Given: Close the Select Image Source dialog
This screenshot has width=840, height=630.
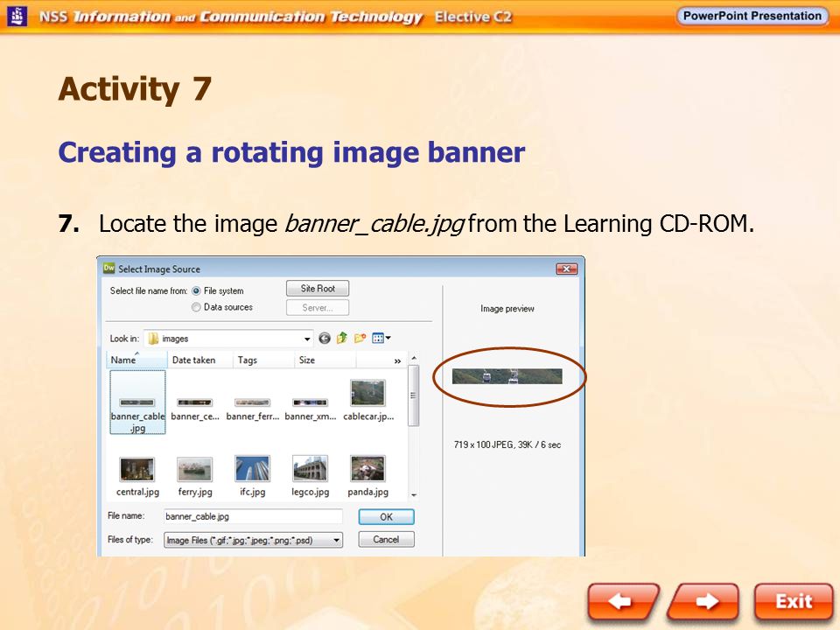Looking at the screenshot, I should (566, 269).
